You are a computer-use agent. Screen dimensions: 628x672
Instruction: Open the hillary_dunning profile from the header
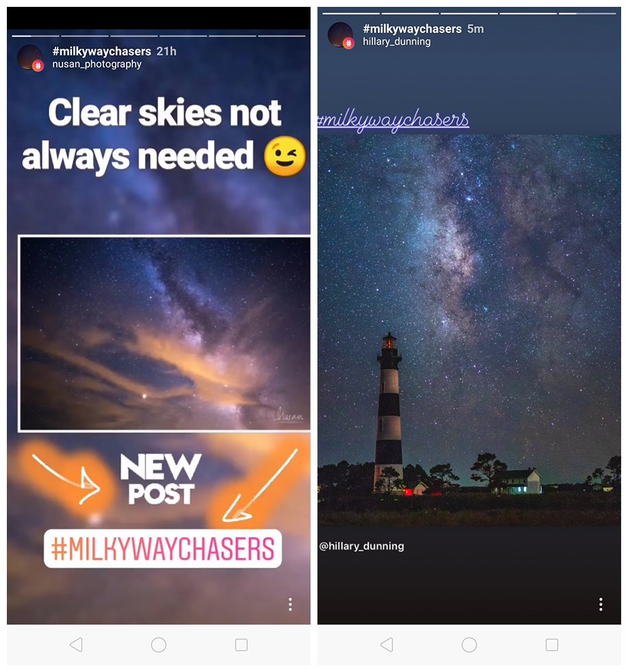pos(397,42)
